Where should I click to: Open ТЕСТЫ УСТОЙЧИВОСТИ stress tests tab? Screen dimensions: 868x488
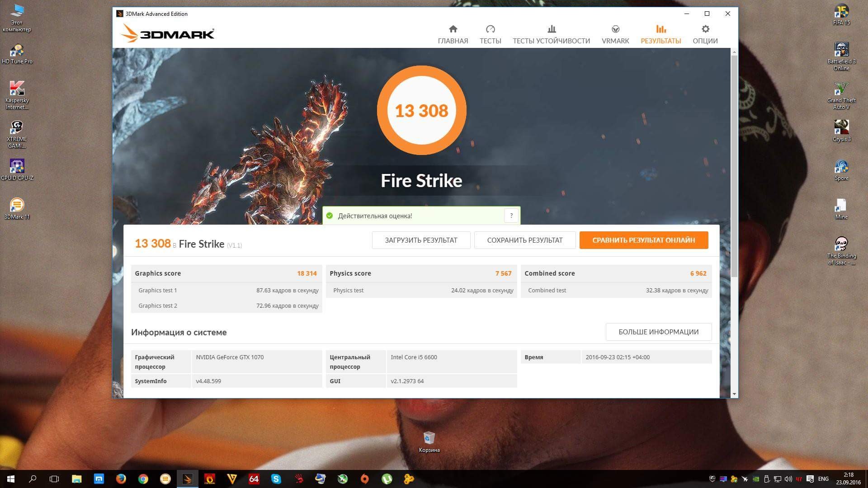coord(551,34)
